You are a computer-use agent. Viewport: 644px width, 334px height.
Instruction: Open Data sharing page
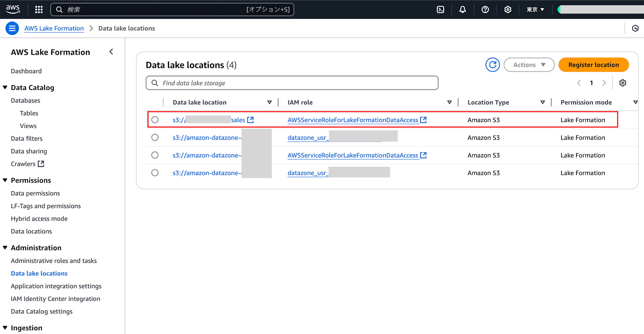point(29,151)
